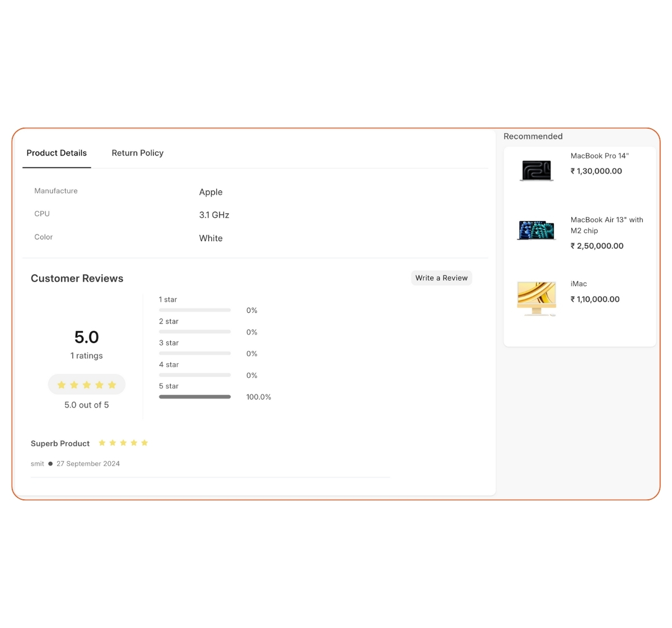Screen dimensions: 672x628
Task: Click the Superb Product review title
Action: point(60,443)
